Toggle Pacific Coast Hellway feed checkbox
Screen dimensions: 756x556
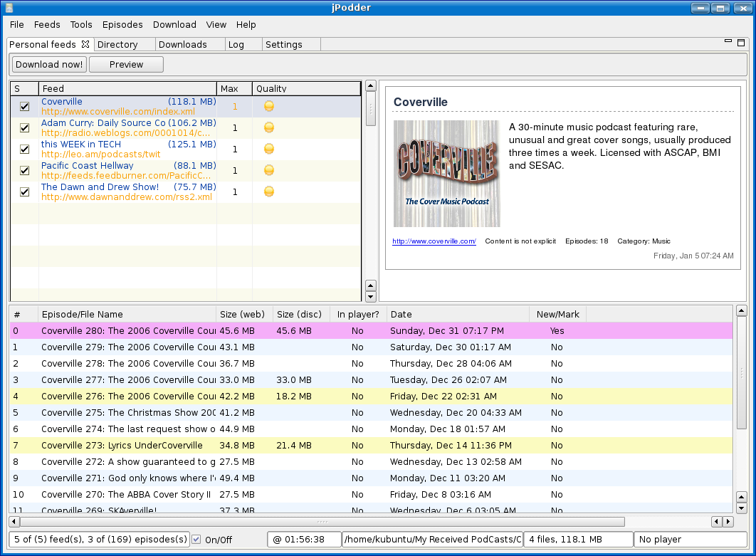tap(24, 170)
